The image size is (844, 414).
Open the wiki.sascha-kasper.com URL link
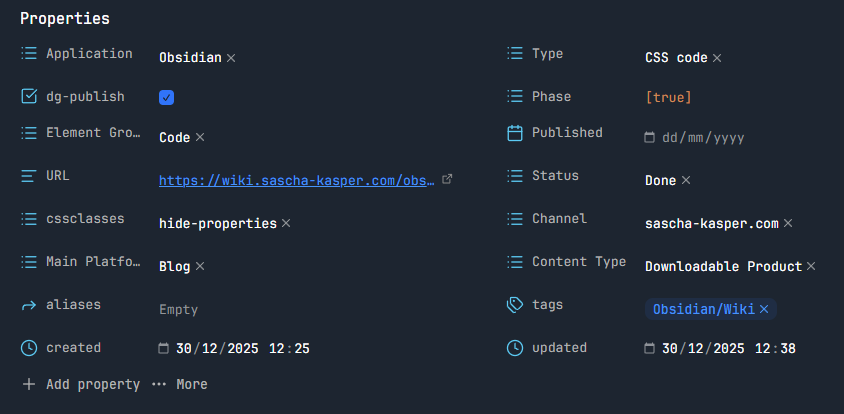pos(297,181)
